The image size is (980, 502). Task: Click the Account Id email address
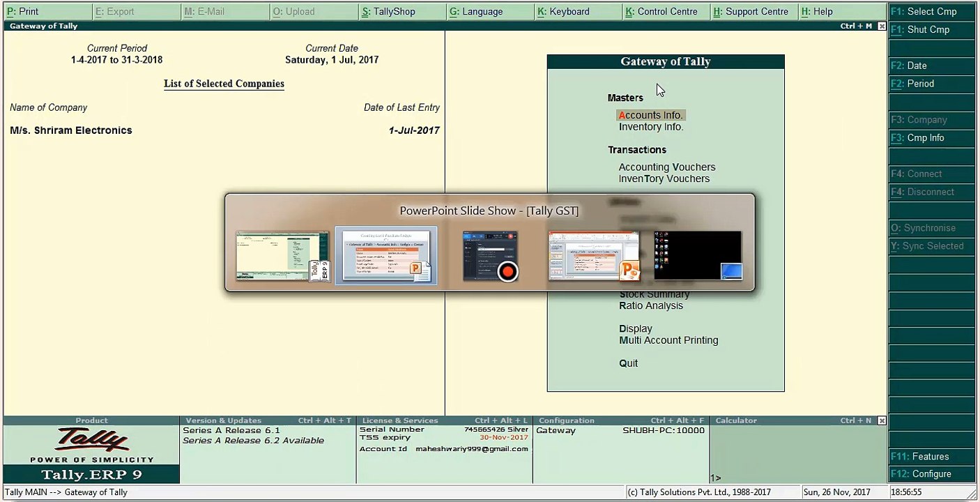point(472,449)
